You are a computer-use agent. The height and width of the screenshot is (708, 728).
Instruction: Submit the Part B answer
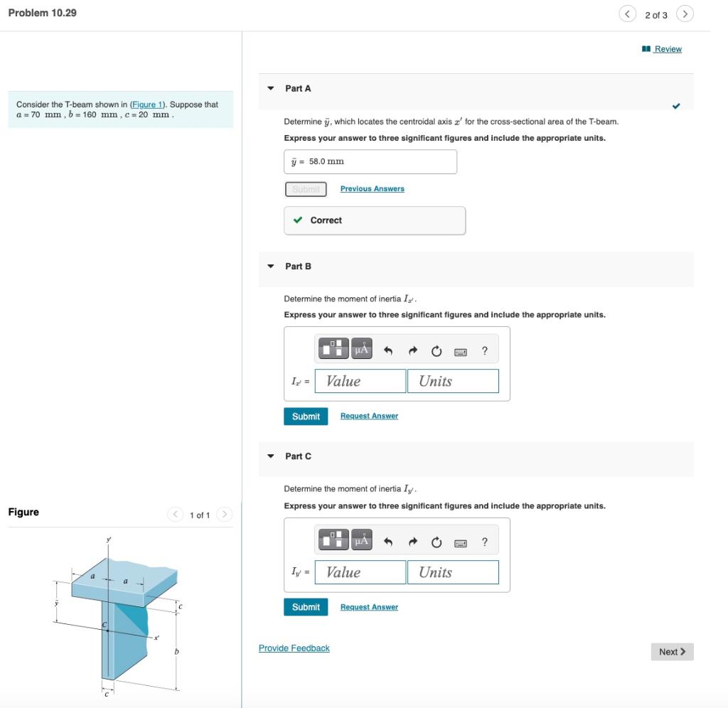(306, 417)
